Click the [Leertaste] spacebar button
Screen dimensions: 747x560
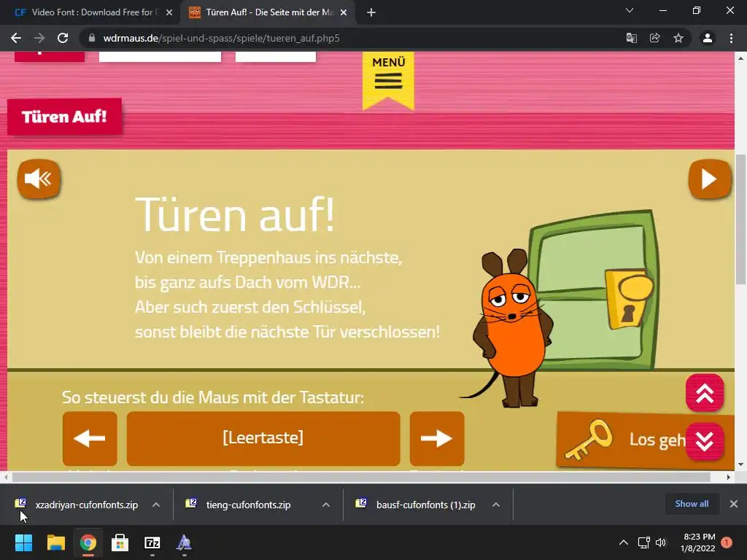pos(263,438)
